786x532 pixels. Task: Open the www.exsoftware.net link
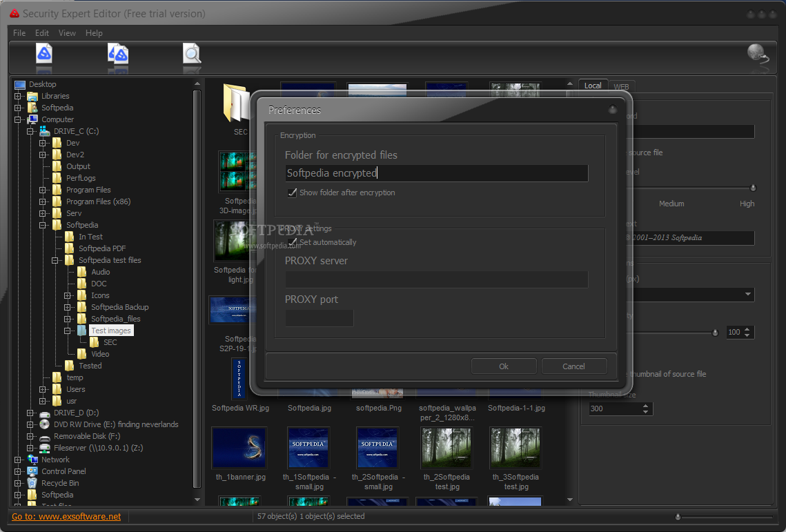click(66, 516)
